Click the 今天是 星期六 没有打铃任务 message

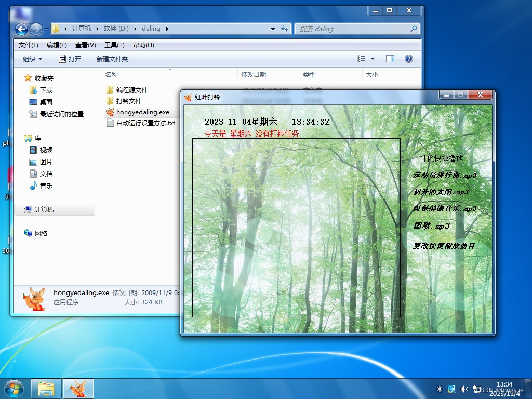pos(251,134)
